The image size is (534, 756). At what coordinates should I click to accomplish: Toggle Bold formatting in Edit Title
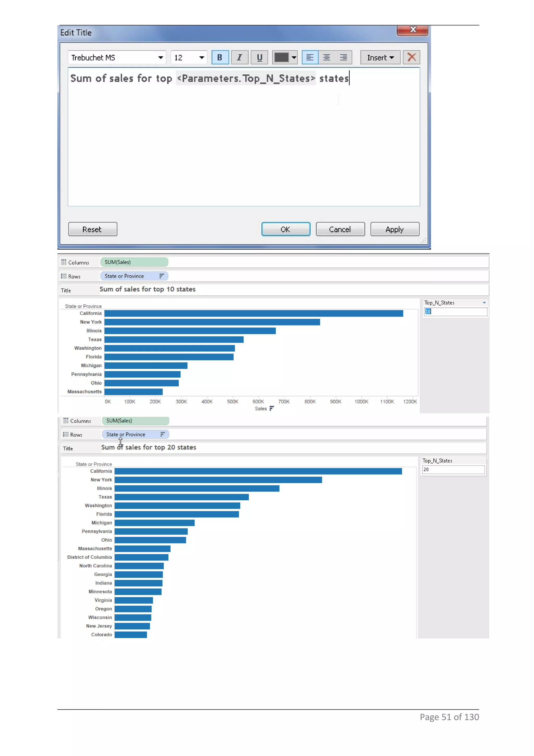point(220,58)
